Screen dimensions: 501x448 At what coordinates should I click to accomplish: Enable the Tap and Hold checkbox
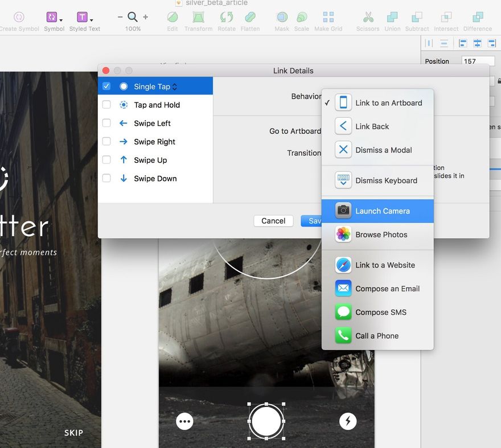(x=106, y=105)
